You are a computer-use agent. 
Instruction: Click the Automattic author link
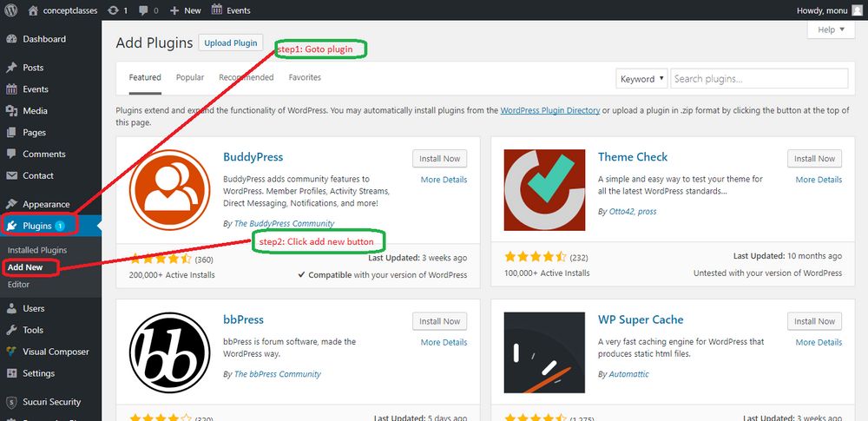(x=628, y=374)
